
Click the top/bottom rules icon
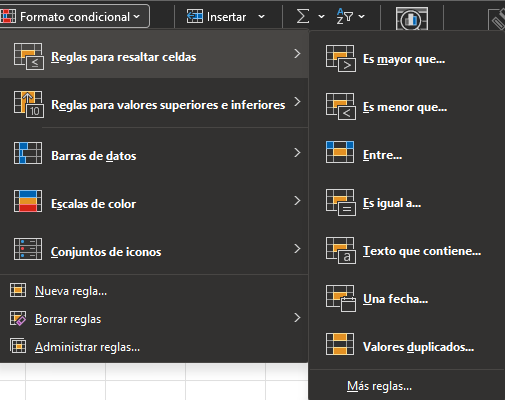coord(29,105)
